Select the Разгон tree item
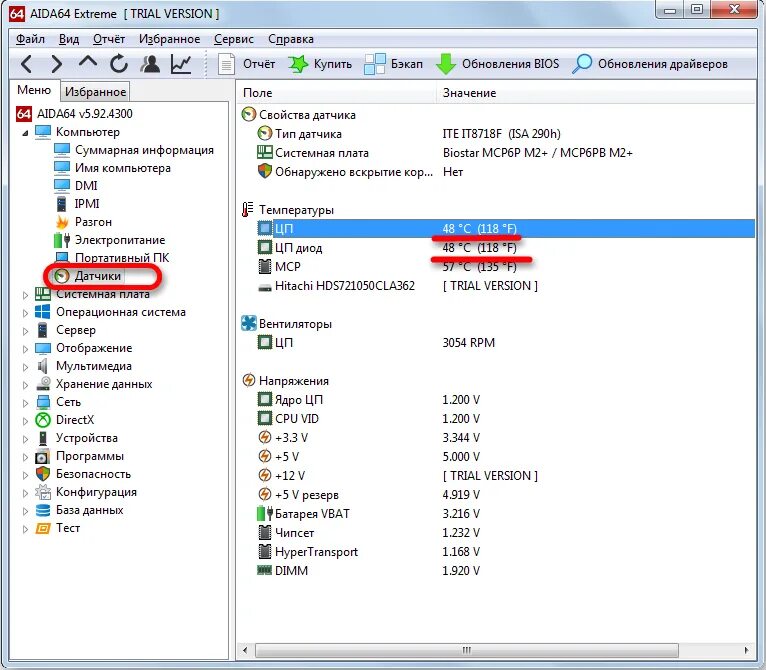This screenshot has height=670, width=766. point(93,222)
